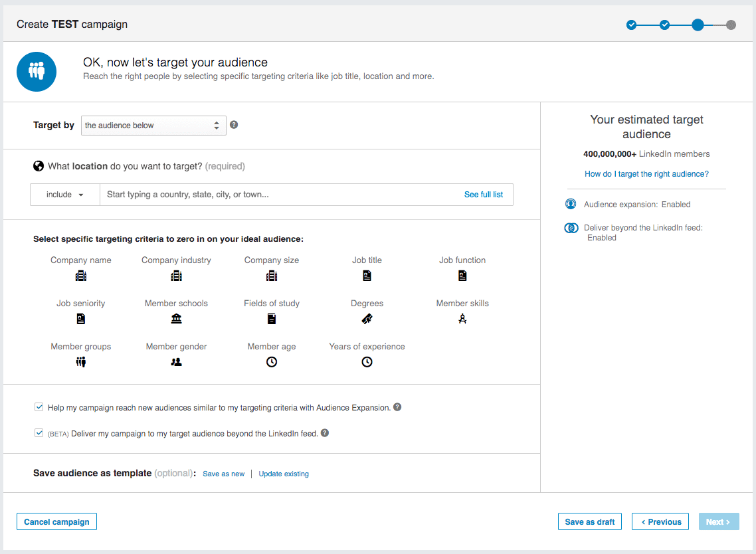756x554 pixels.
Task: Click the Company industry building icon
Action: [177, 276]
